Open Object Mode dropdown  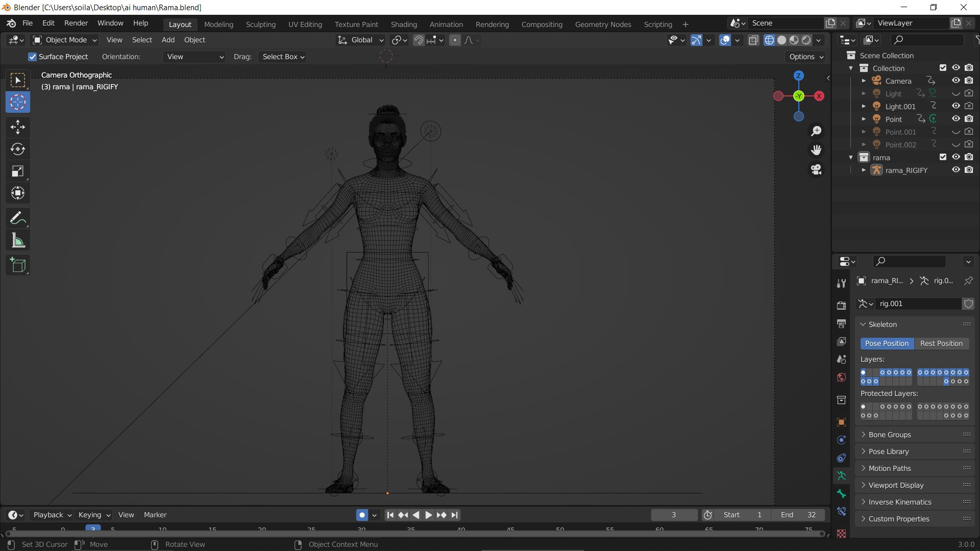(x=64, y=40)
